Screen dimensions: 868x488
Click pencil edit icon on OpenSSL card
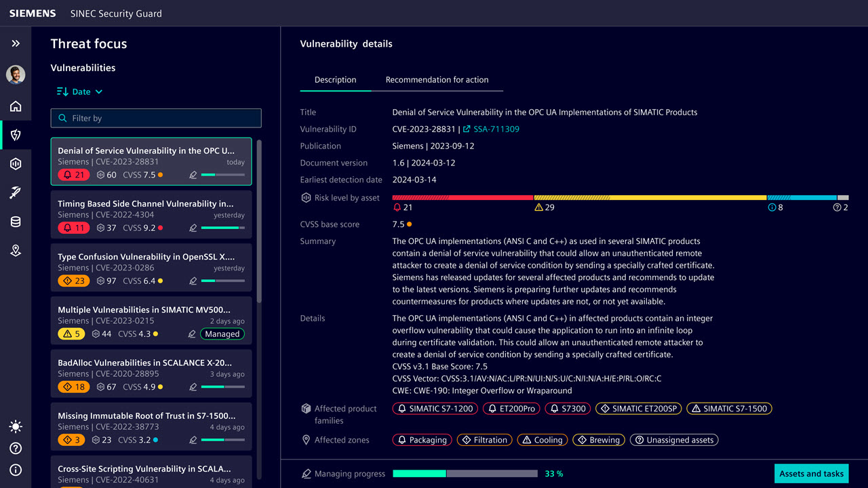[x=193, y=281]
